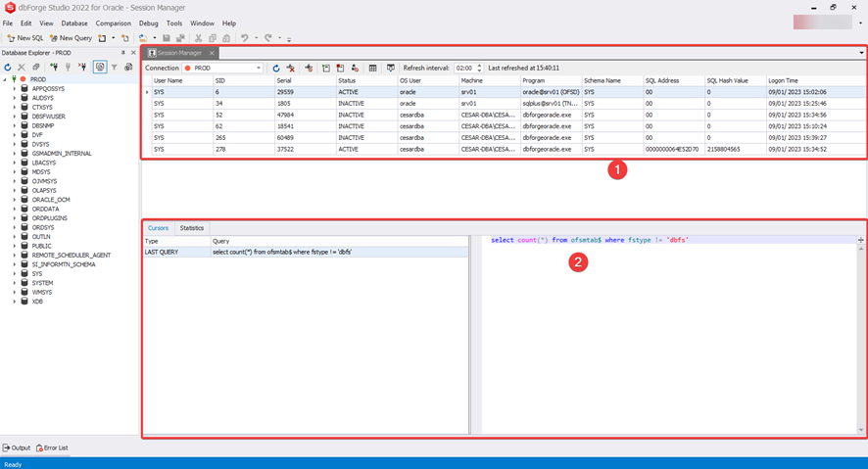Switch to the Statistics tab

point(192,228)
